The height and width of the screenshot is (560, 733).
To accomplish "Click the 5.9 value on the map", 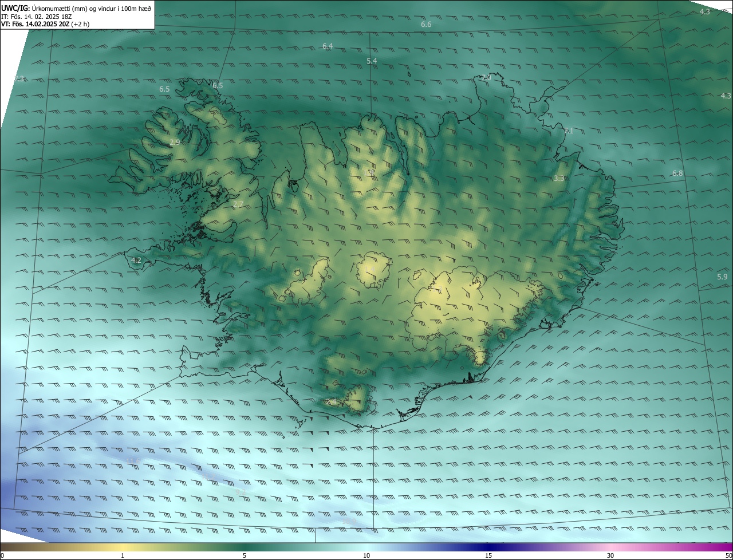I will pos(722,277).
